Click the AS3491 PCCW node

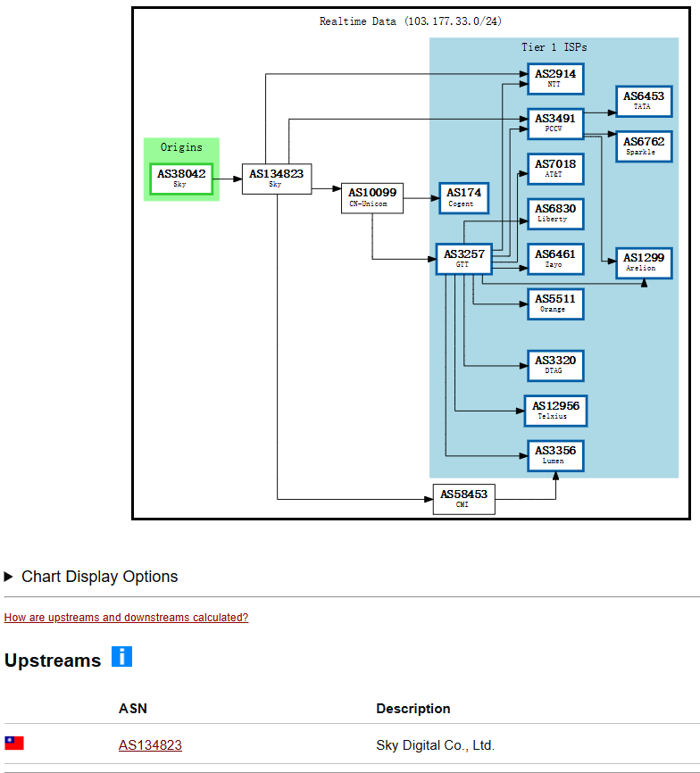pos(555,124)
